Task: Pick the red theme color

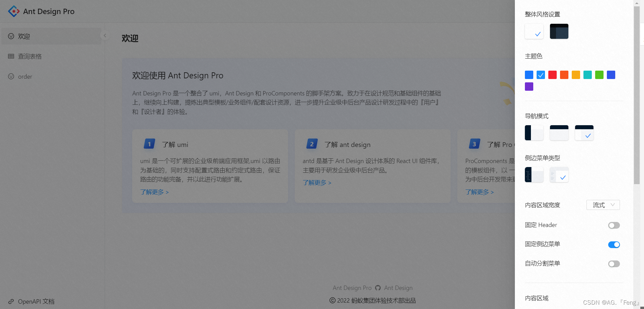Action: coord(552,75)
